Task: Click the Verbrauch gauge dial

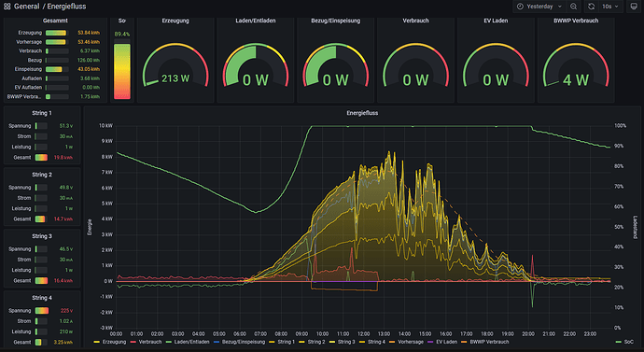Action: point(415,65)
